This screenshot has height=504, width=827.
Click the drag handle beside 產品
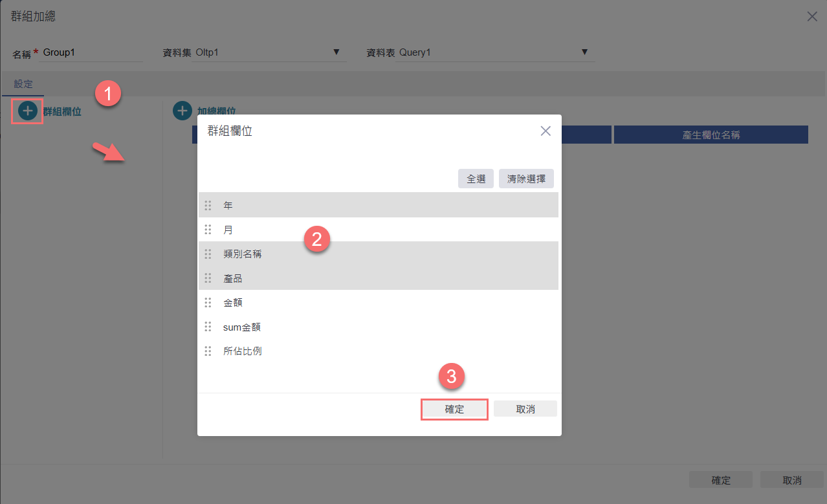(x=208, y=278)
